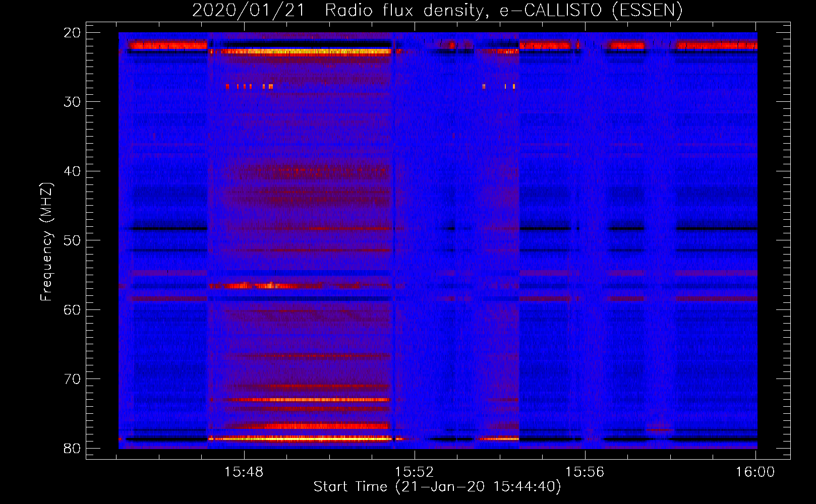
Task: Click the 30 frequency tick label
Action: coord(72,102)
